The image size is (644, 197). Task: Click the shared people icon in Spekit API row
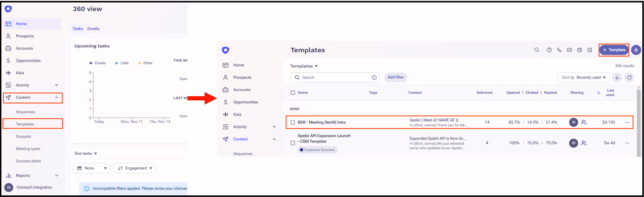[584, 143]
